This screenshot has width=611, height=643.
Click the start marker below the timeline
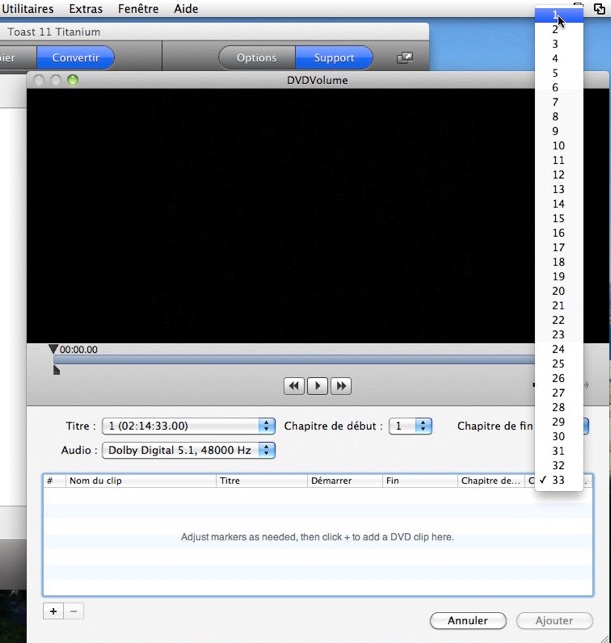pyautogui.click(x=56, y=370)
